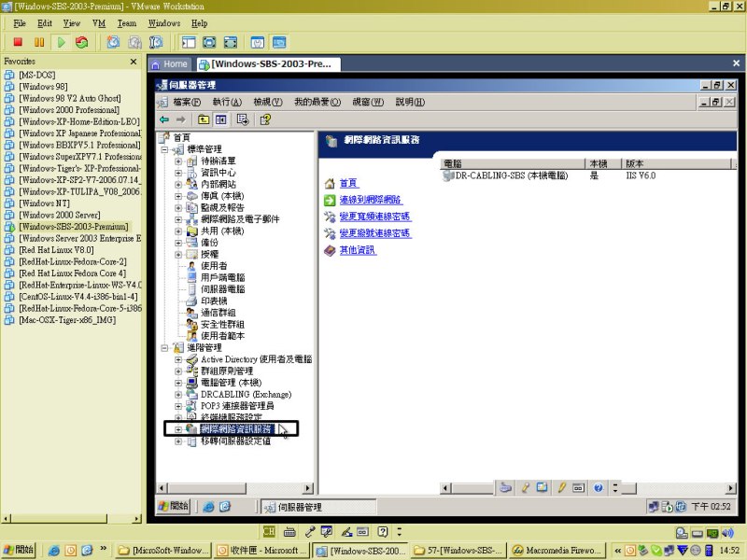Click the export list toolbar icon

243,119
